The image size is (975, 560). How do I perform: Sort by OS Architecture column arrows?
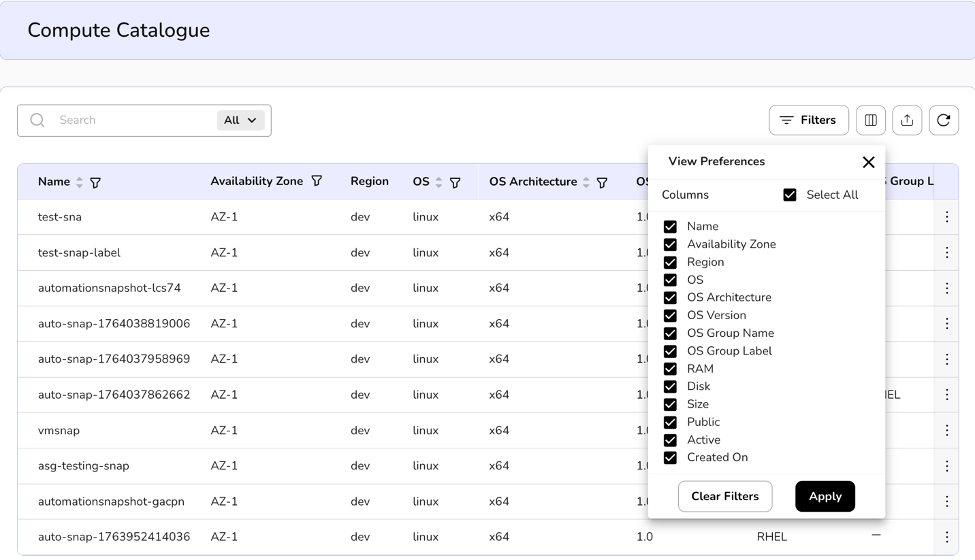(586, 182)
